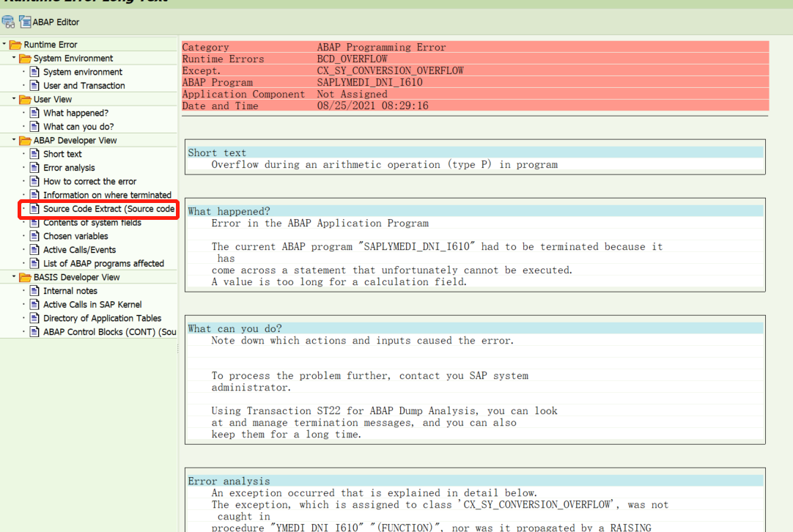Click the Runtime Error folder icon

click(x=15, y=44)
